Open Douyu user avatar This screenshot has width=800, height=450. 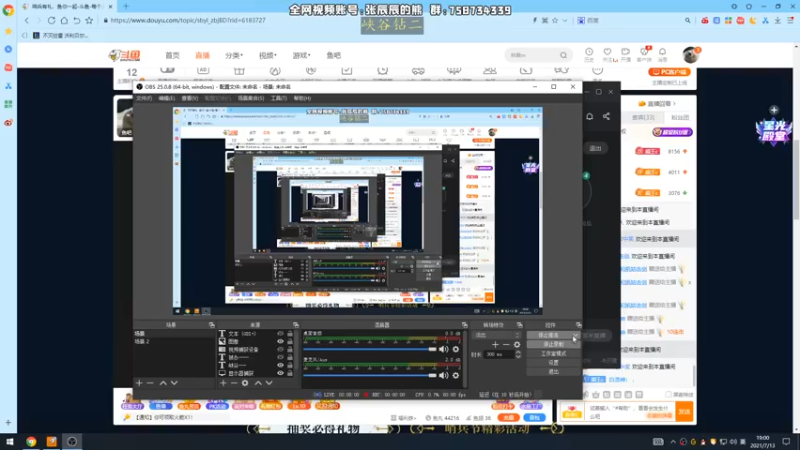click(690, 55)
